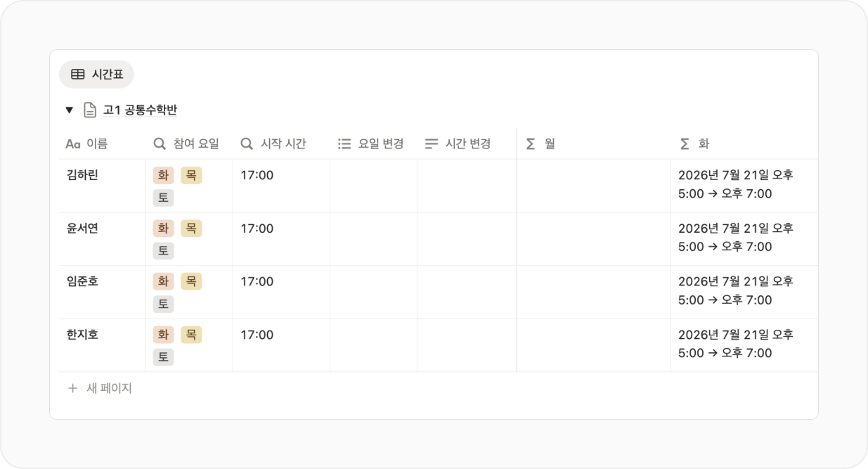Viewport: 868px width, 469px height.
Task: Click the list icon in 요일 변경 header
Action: (x=344, y=143)
